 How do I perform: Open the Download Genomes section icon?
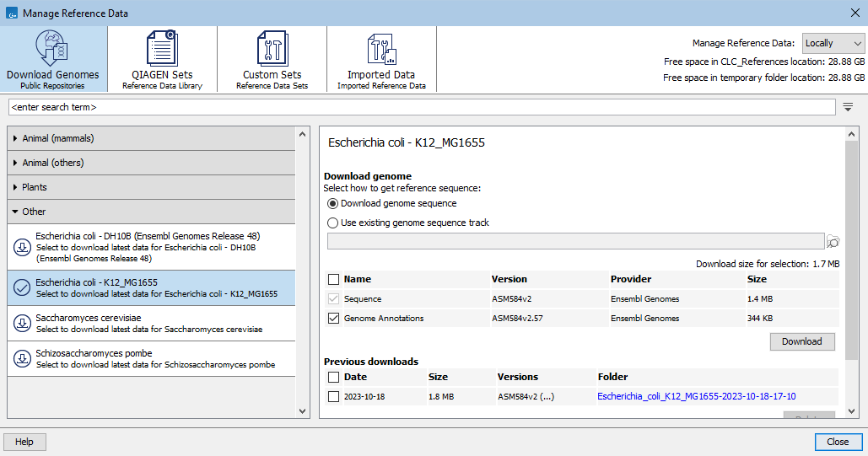tap(53, 51)
